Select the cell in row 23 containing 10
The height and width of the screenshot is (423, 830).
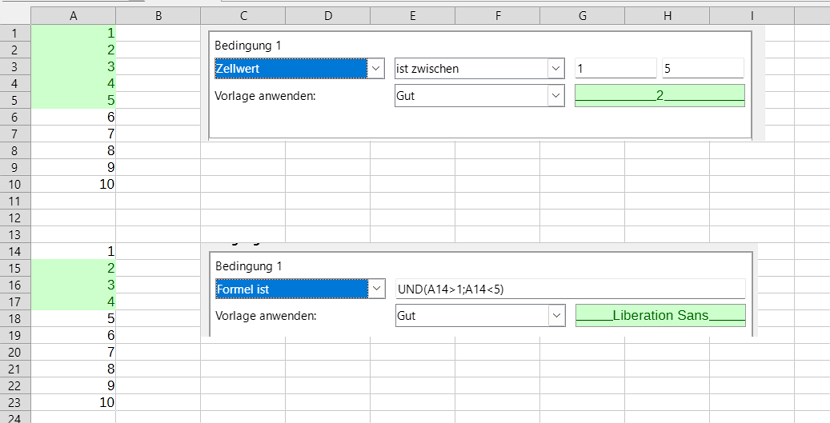(73, 402)
